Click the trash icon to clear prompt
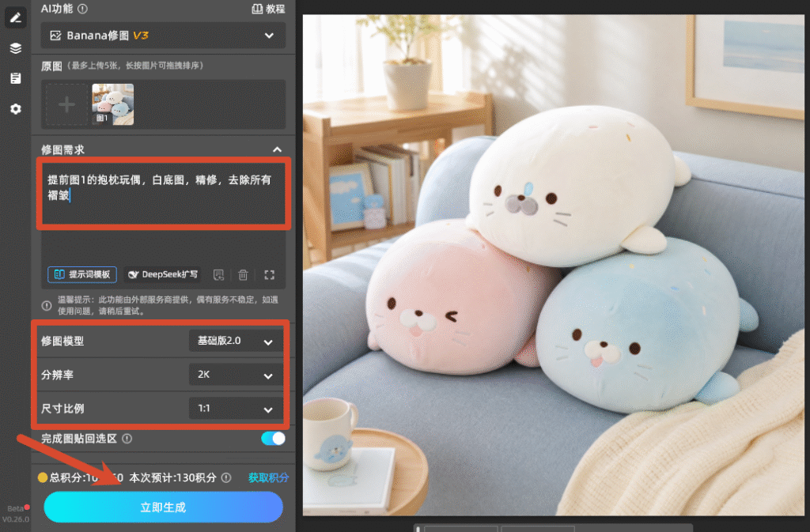 point(244,275)
